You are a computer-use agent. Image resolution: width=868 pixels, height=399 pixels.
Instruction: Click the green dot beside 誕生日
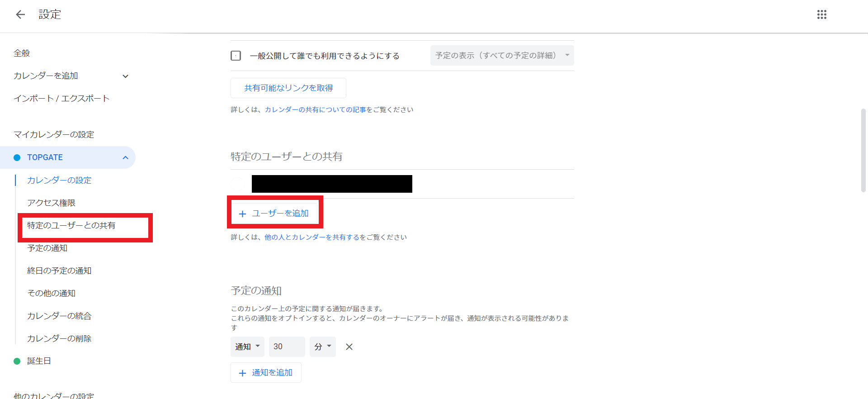pos(17,361)
